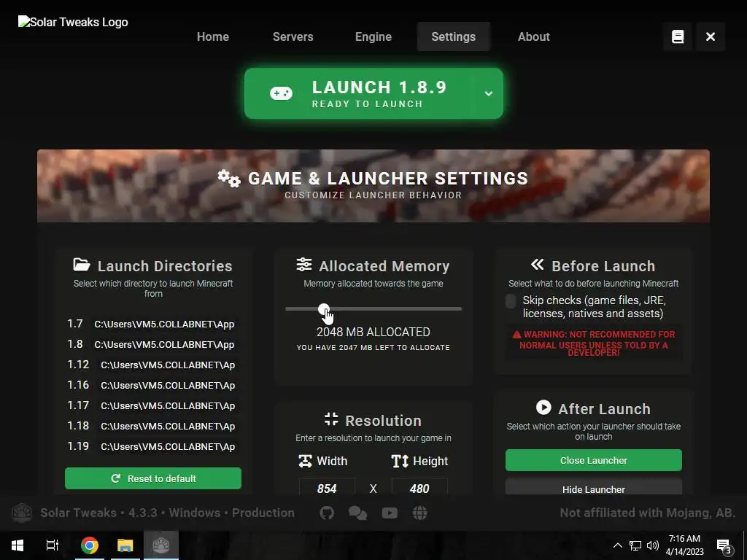The height and width of the screenshot is (560, 747).
Task: Select the 1.19 launch directory path
Action: (x=168, y=447)
